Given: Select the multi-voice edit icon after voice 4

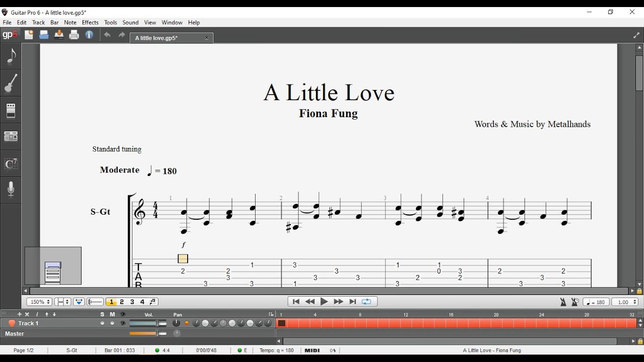Looking at the screenshot, I should [153, 302].
